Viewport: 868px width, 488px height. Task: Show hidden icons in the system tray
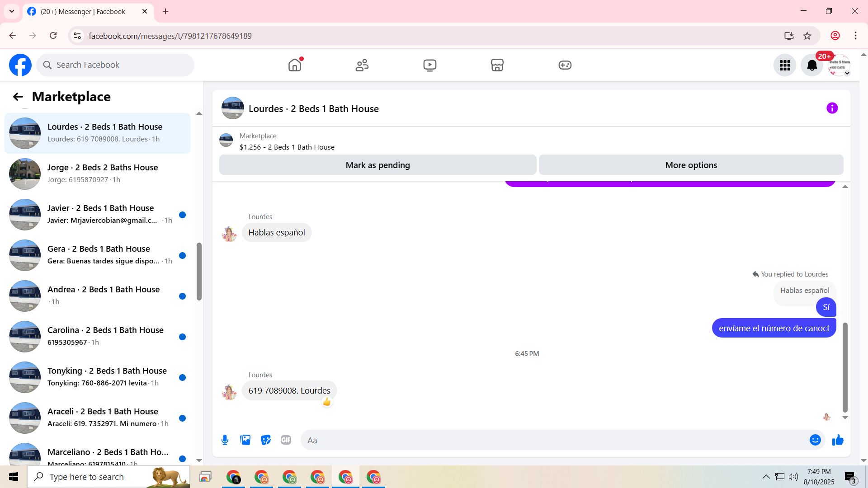(766, 477)
